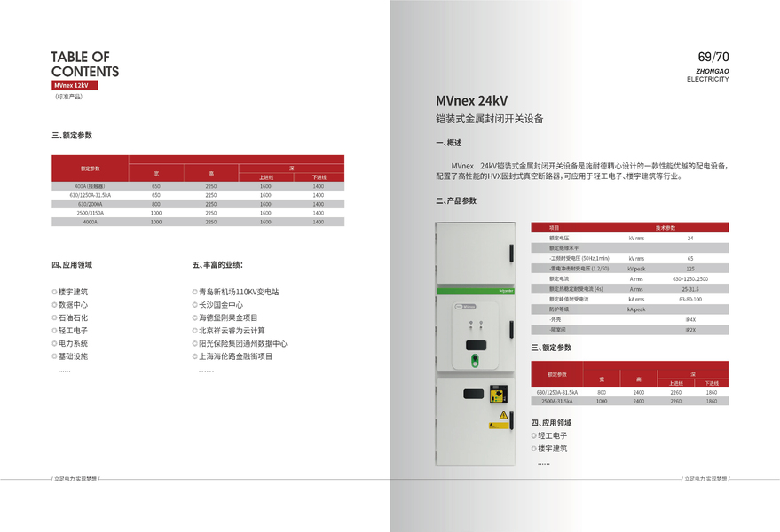Image resolution: width=780 pixels, height=532 pixels.
Task: Click the '125' kV peak value
Action: pyautogui.click(x=690, y=269)
